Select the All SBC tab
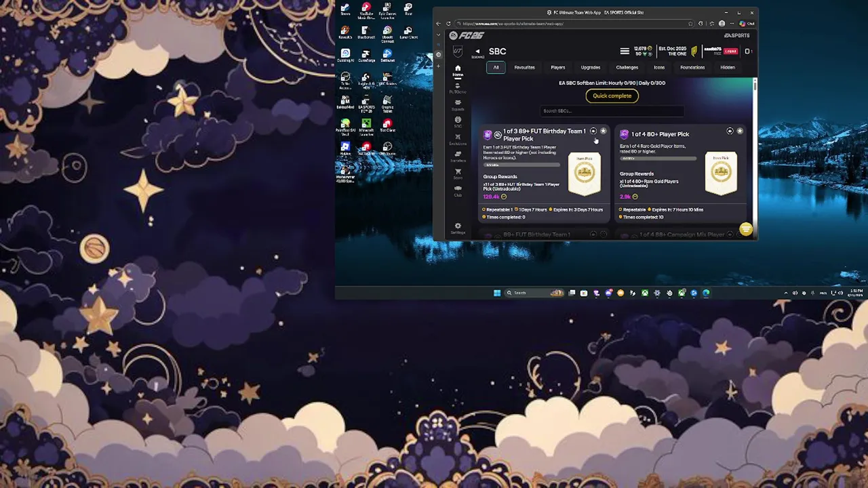The width and height of the screenshot is (868, 488). point(496,68)
